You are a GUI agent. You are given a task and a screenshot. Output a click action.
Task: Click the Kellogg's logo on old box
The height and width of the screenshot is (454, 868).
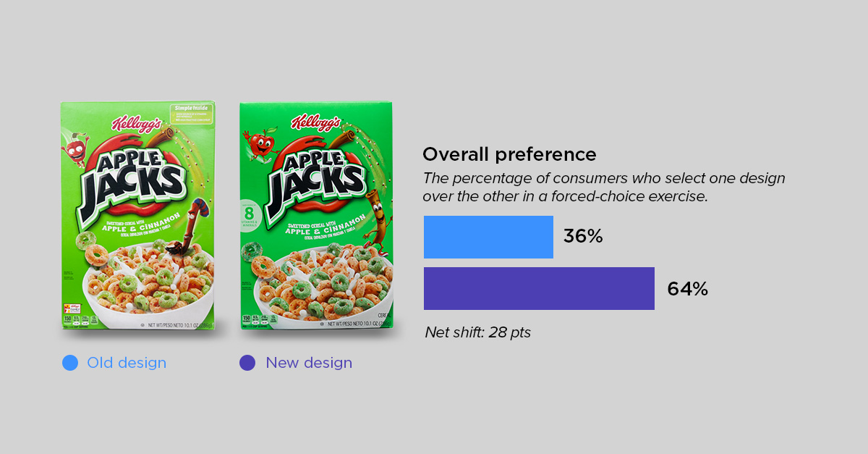click(137, 125)
